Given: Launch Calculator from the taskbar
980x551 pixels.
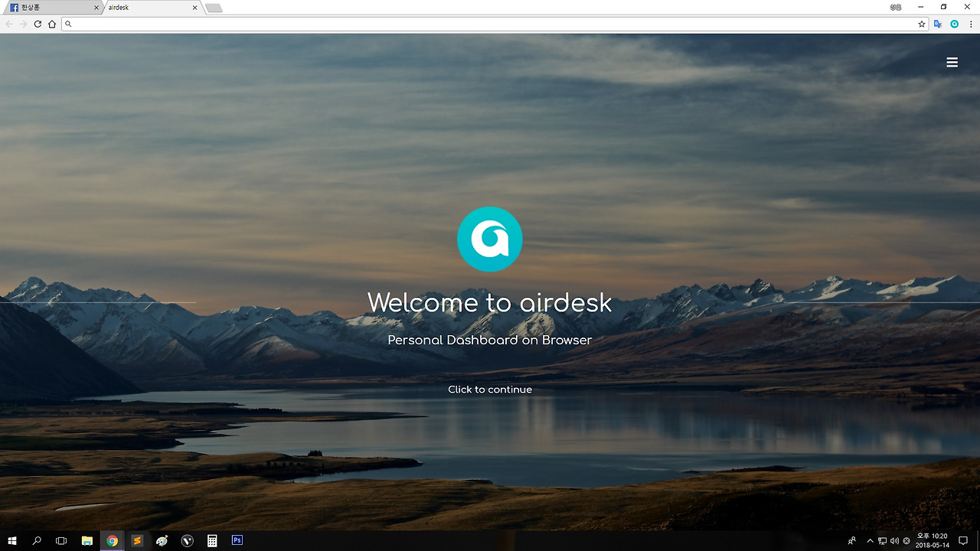Looking at the screenshot, I should coord(212,540).
